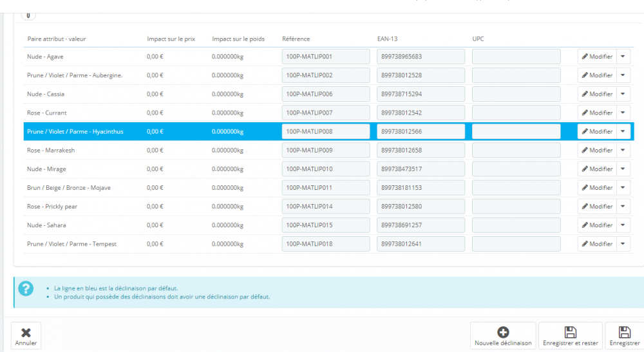Click reference field 100P-MATLIP008
This screenshot has height=352, width=644.
(326, 132)
